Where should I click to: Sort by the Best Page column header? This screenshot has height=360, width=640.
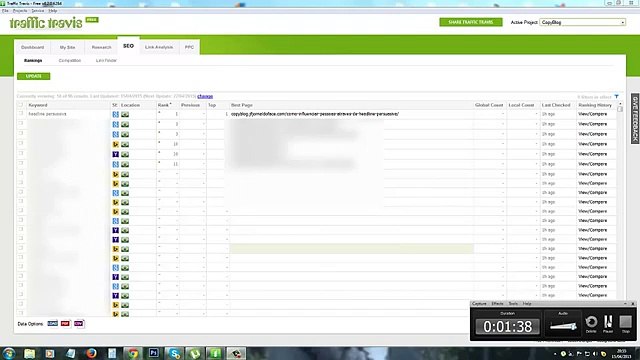[242, 105]
